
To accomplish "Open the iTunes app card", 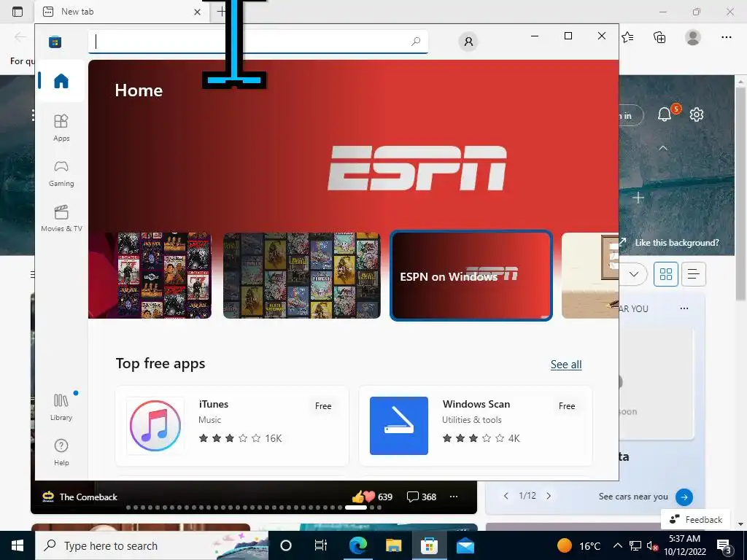I will pos(232,426).
